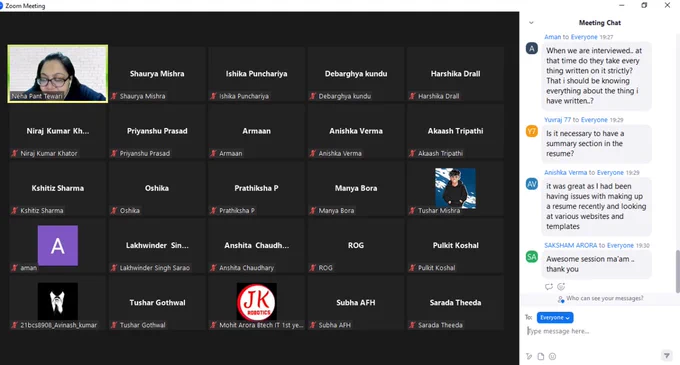Click sender name 'Anishka Verma' in chat header
This screenshot has height=365, width=680.
pos(566,173)
